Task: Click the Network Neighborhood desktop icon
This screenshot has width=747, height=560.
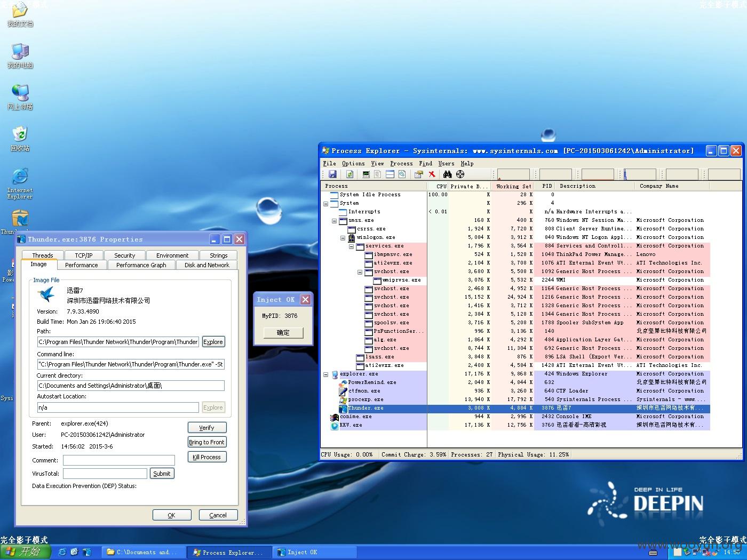Action: 20,98
